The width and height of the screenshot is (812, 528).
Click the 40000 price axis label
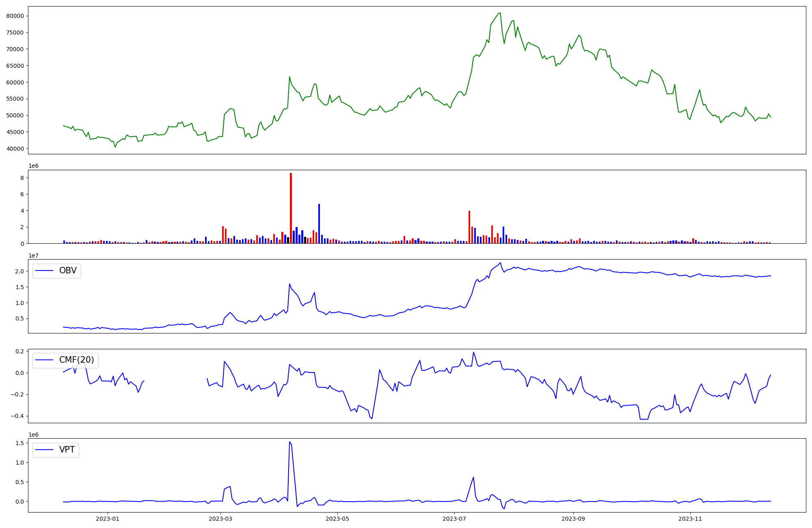click(15, 149)
